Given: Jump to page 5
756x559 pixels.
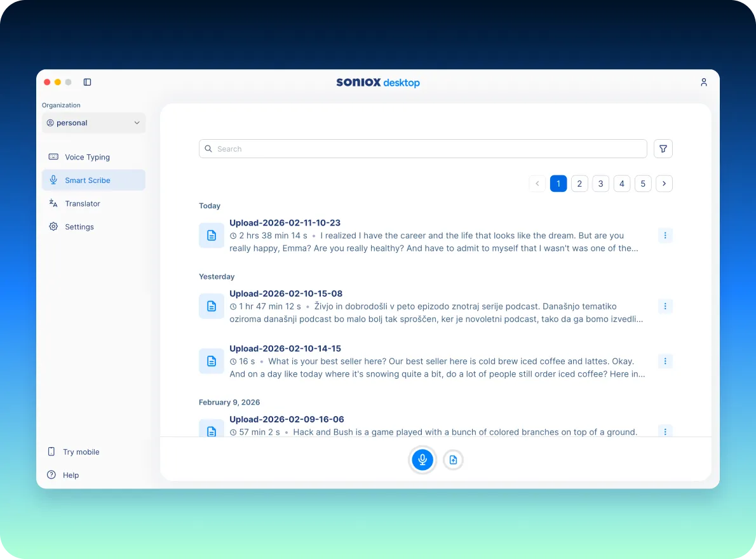Looking at the screenshot, I should click(x=643, y=184).
